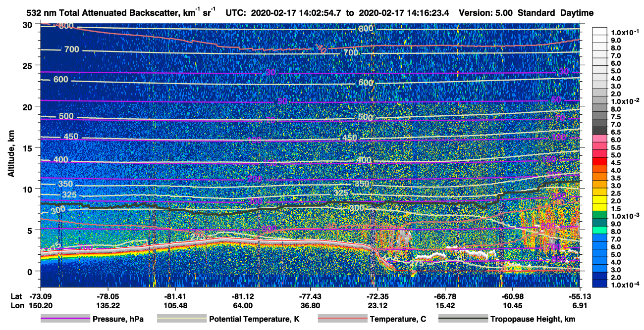The width and height of the screenshot is (644, 330).
Task: Click the colorbar swatch beside '2.5'
Action: (600, 193)
